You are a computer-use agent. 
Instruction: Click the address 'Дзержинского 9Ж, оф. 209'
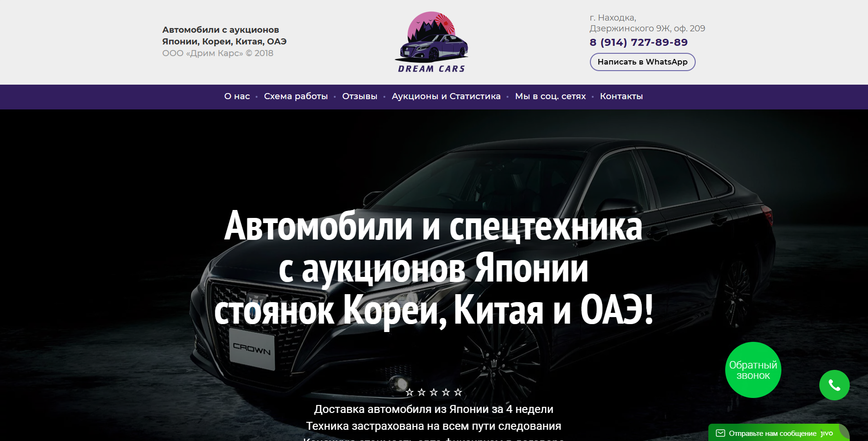point(647,29)
